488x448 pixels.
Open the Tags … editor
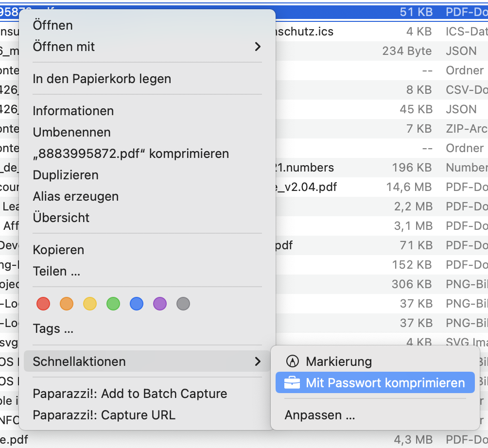point(53,329)
